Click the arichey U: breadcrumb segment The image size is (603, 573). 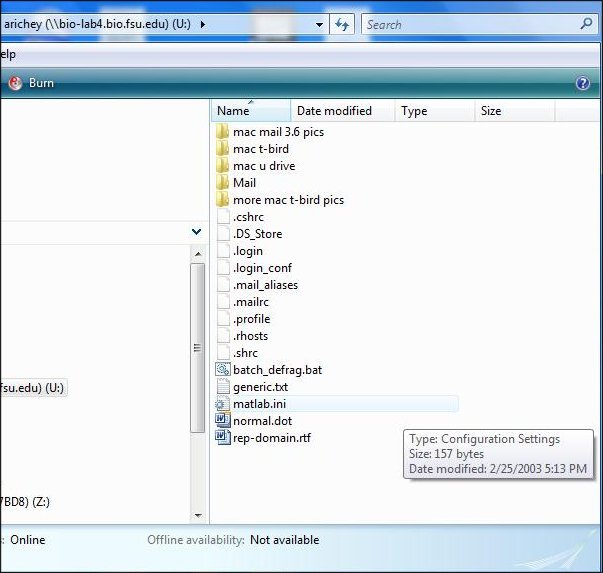coord(97,24)
